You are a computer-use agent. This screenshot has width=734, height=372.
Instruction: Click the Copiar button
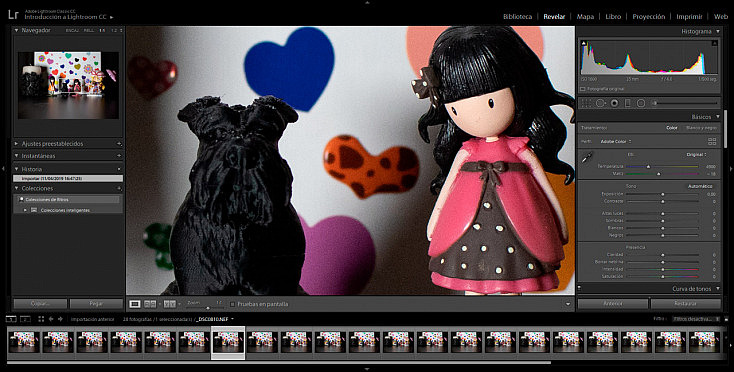click(40, 304)
